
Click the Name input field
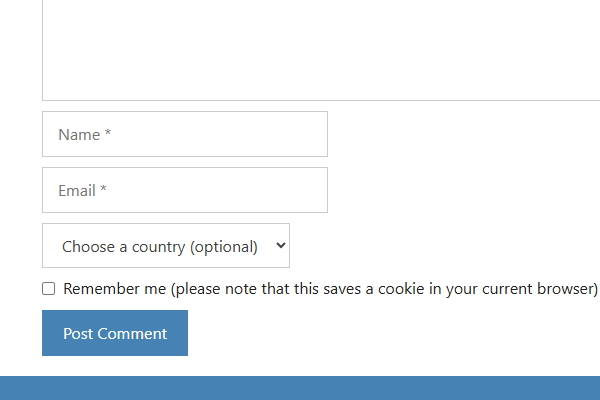pos(185,134)
